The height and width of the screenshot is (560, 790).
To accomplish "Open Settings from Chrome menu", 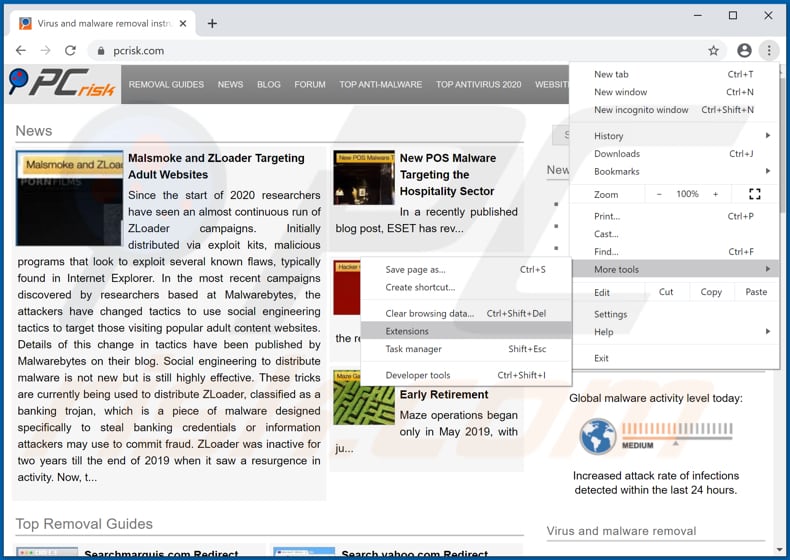I will (x=611, y=314).
